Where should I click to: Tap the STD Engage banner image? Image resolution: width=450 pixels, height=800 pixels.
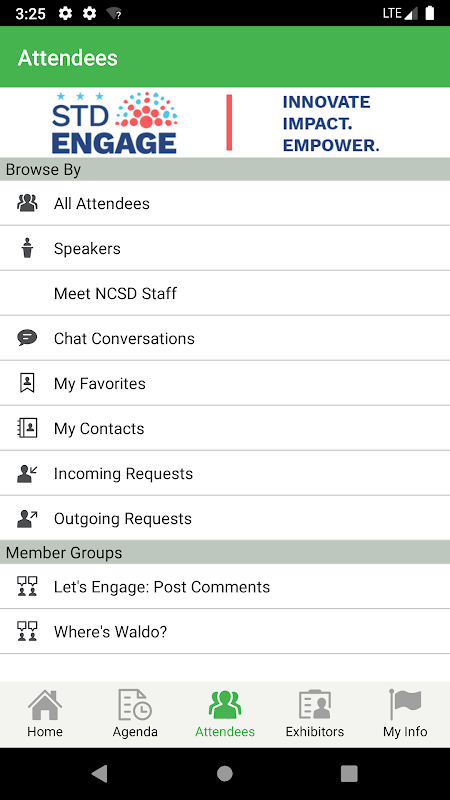tap(225, 122)
